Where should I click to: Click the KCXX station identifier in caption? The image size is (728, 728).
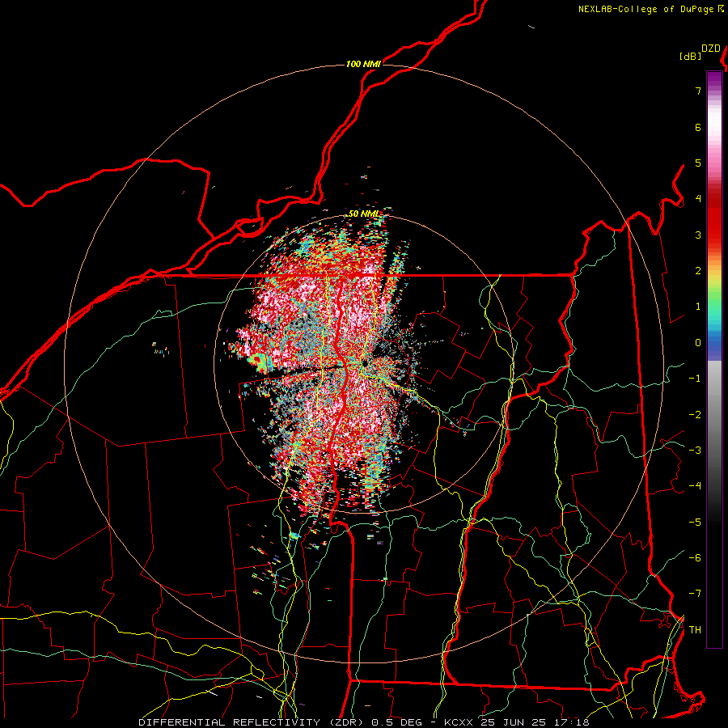(459, 722)
